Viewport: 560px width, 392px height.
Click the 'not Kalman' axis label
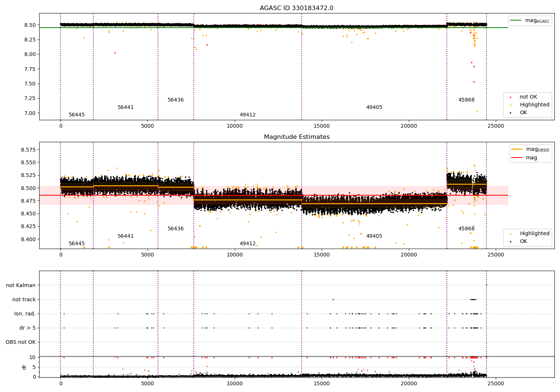pos(21,286)
